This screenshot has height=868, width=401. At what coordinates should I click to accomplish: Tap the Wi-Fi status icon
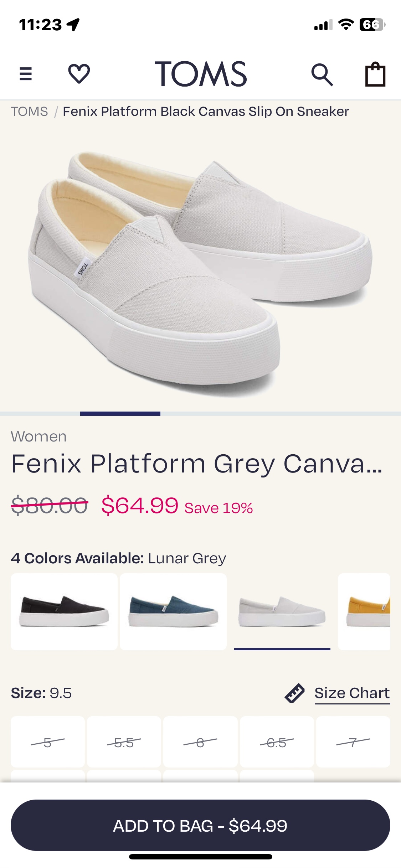point(345,25)
